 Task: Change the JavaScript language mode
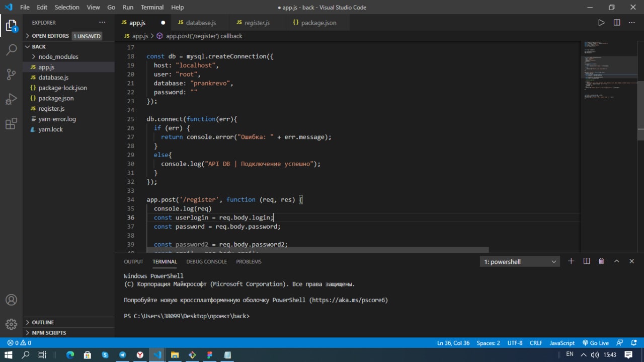[x=561, y=343]
